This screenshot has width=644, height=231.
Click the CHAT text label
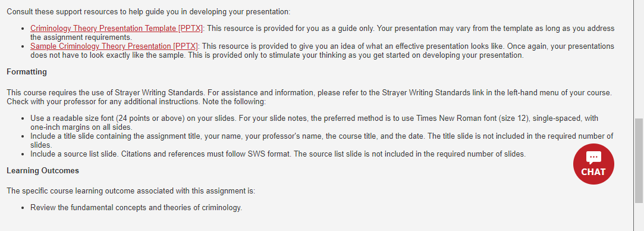point(593,172)
